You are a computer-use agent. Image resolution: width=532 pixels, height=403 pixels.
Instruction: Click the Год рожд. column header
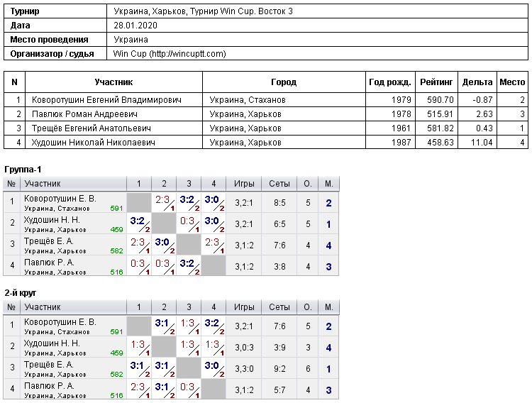390,82
